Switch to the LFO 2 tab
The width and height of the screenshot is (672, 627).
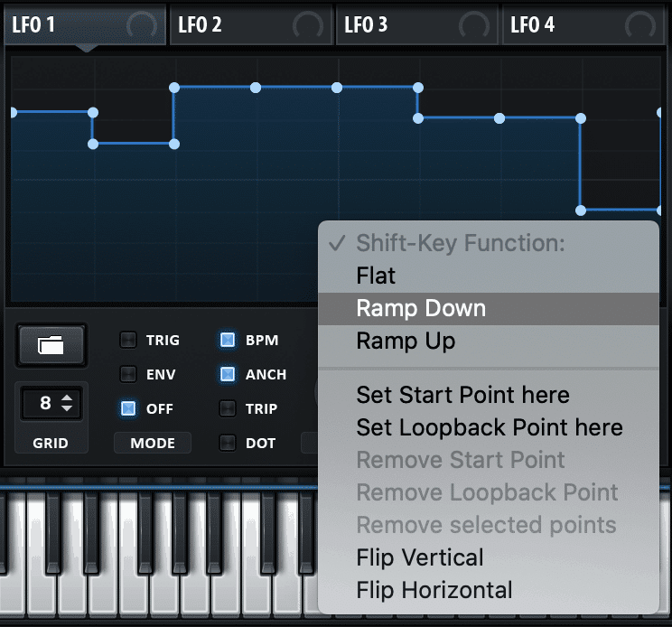point(251,25)
